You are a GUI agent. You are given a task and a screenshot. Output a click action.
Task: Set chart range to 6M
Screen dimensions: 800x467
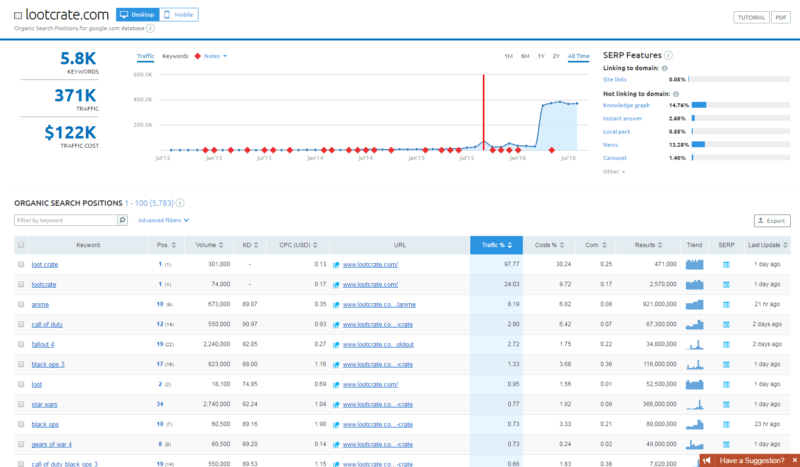click(525, 56)
